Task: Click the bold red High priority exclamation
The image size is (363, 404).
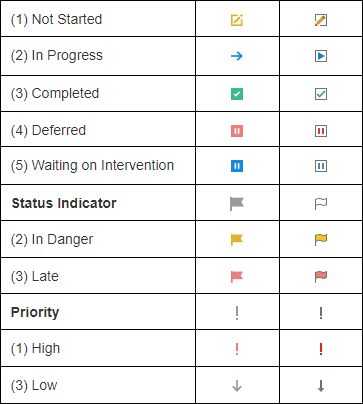Action: tap(321, 349)
